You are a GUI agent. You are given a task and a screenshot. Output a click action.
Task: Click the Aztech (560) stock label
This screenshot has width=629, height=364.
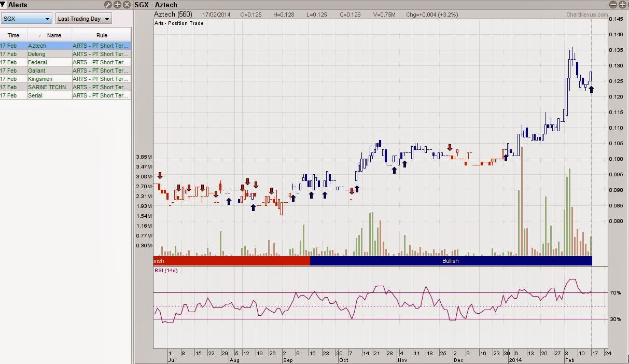(174, 15)
